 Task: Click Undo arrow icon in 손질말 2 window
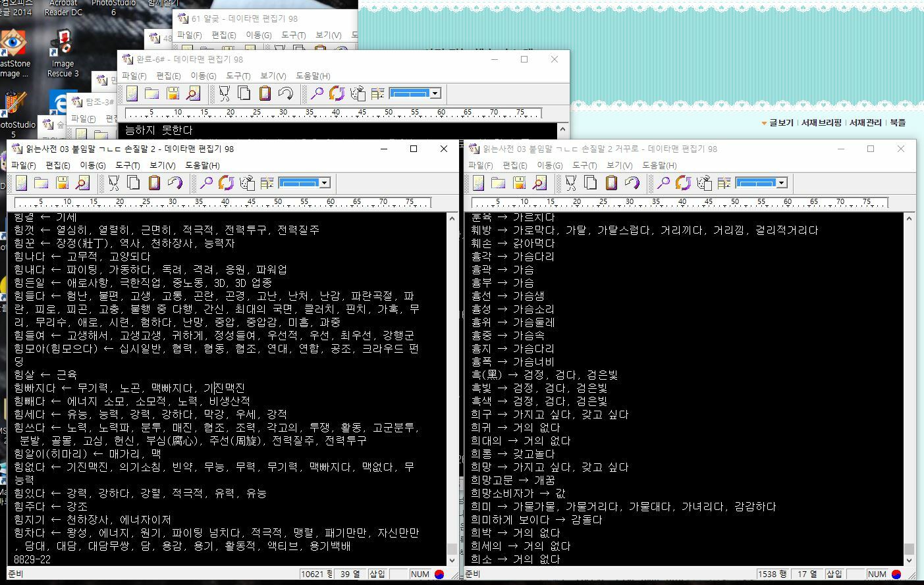175,183
